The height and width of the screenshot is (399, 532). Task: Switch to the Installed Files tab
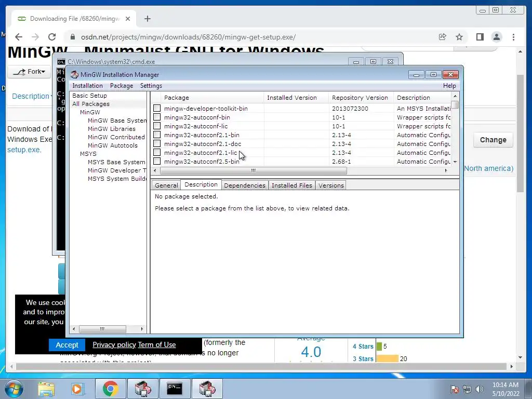(x=292, y=185)
